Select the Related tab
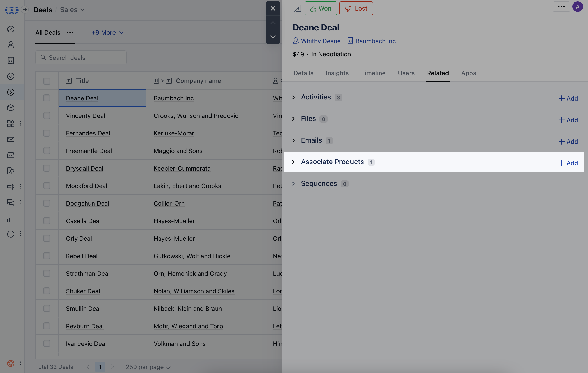Image resolution: width=588 pixels, height=373 pixels. pyautogui.click(x=438, y=73)
